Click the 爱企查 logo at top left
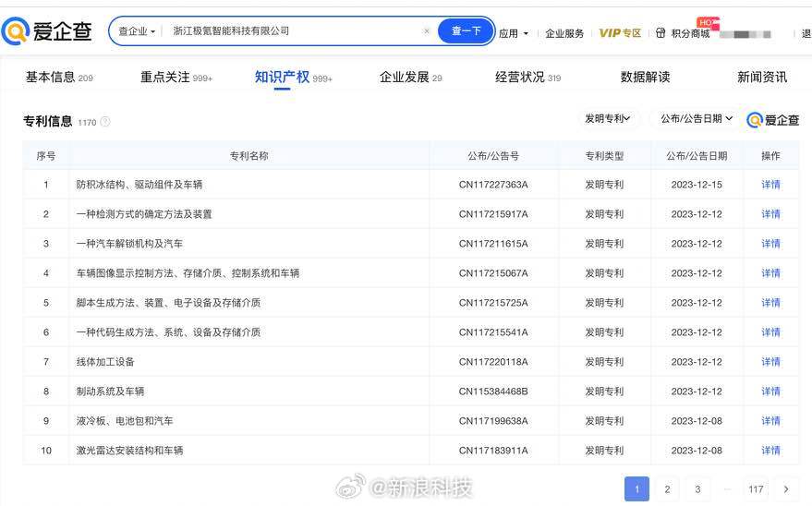Screen dimensions: 812x506 click(x=46, y=31)
